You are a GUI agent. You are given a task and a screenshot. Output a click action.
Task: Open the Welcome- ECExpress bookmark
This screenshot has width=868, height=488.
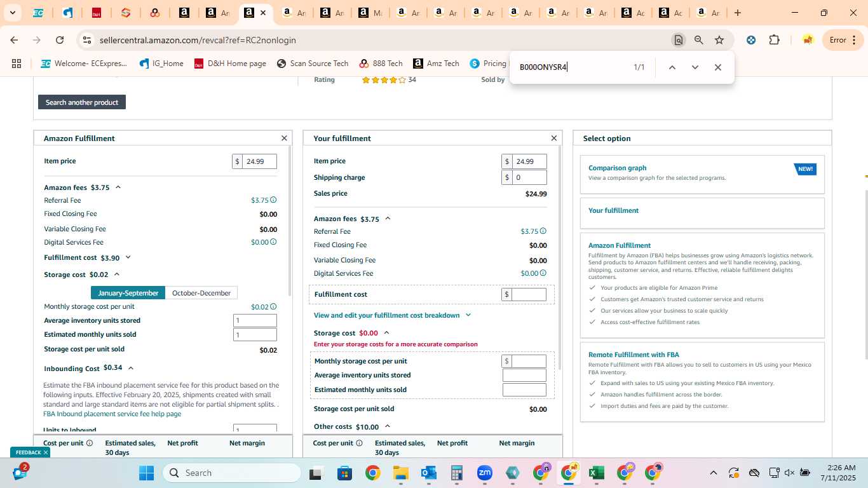84,64
